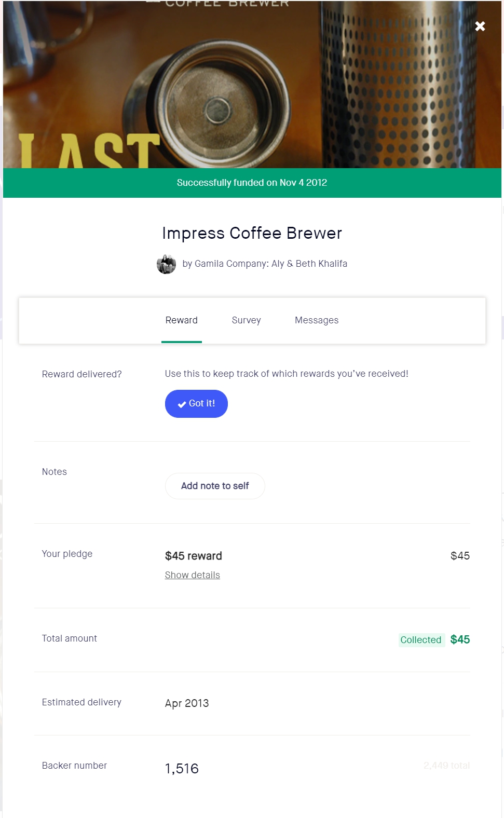The height and width of the screenshot is (818, 504).
Task: Click the green $45 total amount
Action: 460,639
